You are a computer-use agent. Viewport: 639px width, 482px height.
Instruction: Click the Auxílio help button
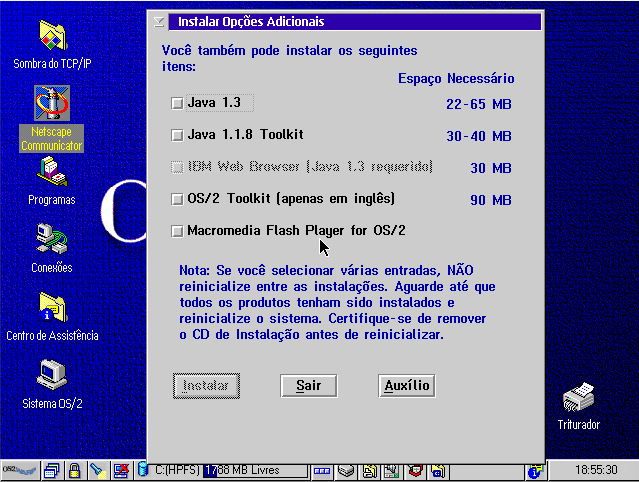coord(407,385)
